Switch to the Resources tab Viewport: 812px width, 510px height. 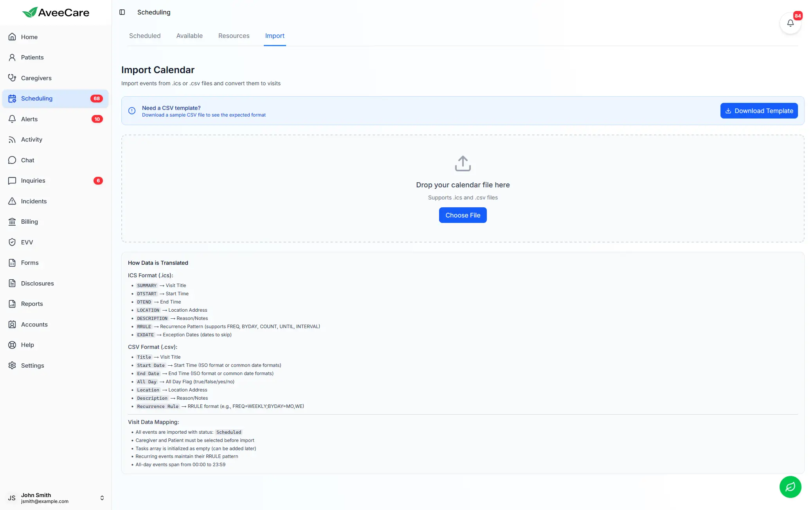point(234,36)
